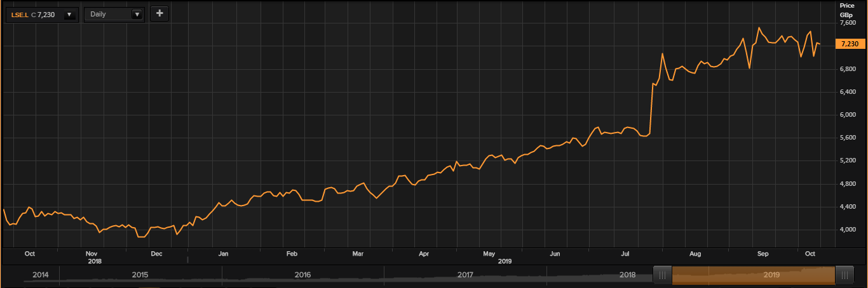868x288 pixels.
Task: Jump to 2016 in the timeline navigator
Action: tap(303, 275)
